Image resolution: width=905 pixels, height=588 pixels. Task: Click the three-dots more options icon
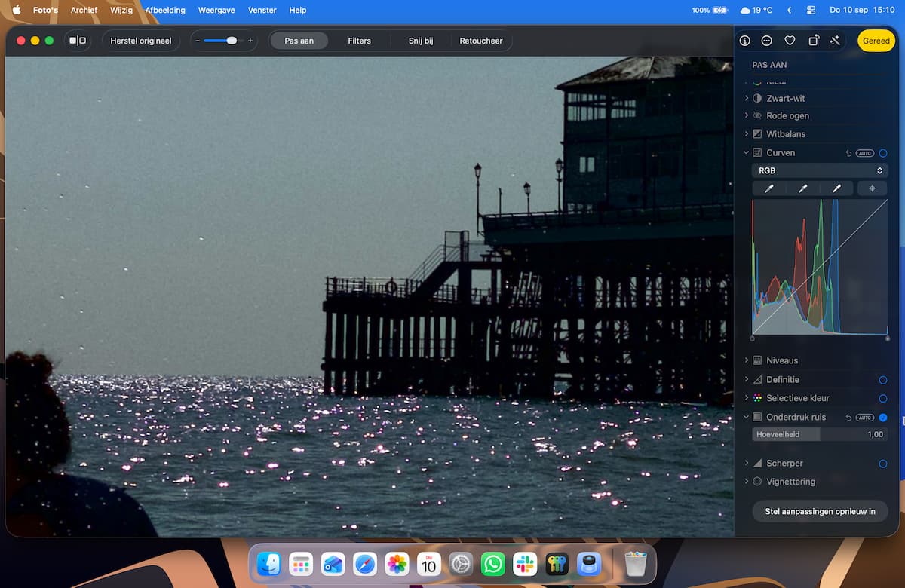click(767, 41)
